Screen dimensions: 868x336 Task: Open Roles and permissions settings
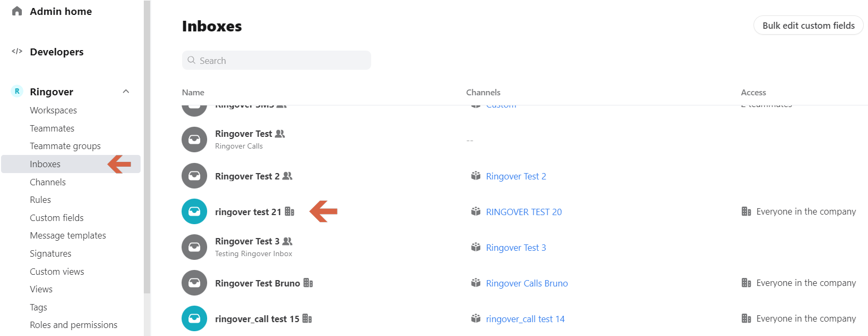73,325
